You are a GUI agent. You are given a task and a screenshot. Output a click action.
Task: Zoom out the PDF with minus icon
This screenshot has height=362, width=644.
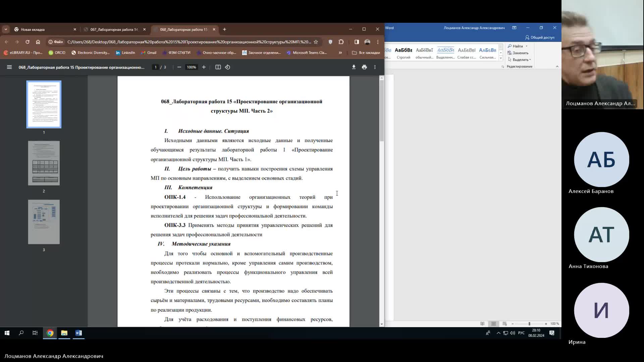point(179,67)
